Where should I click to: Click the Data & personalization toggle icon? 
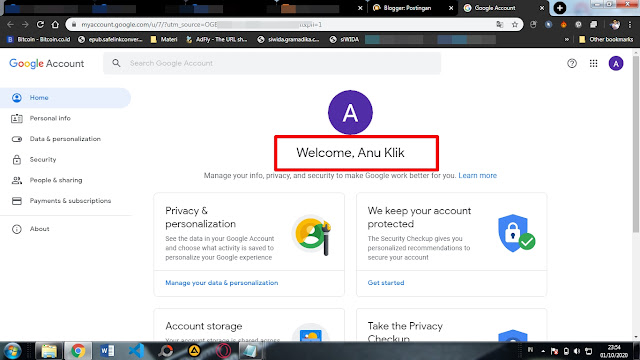(x=17, y=139)
